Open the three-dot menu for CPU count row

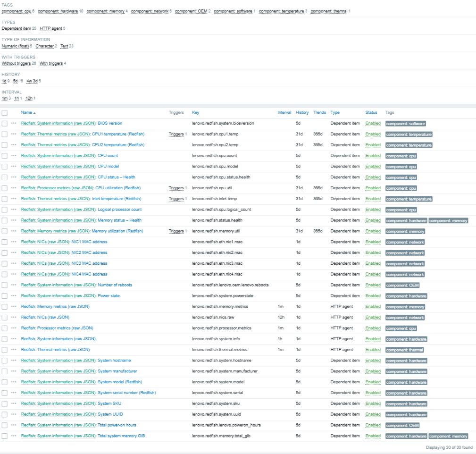click(14, 155)
